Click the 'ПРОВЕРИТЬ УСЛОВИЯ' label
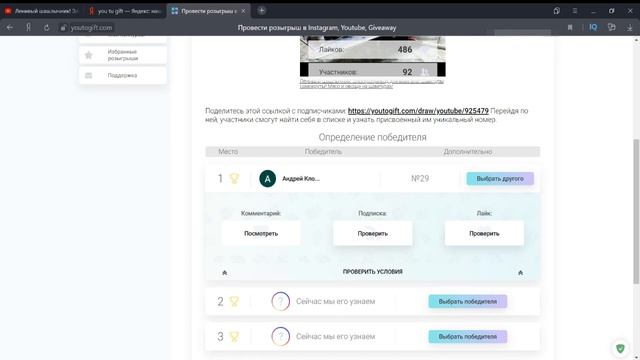Image resolution: width=640 pixels, height=360 pixels. 373,272
